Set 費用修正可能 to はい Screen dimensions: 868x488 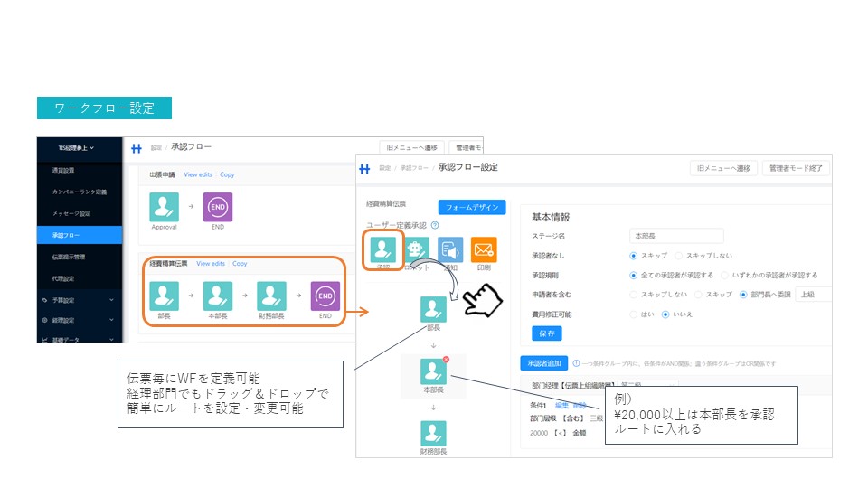[633, 314]
